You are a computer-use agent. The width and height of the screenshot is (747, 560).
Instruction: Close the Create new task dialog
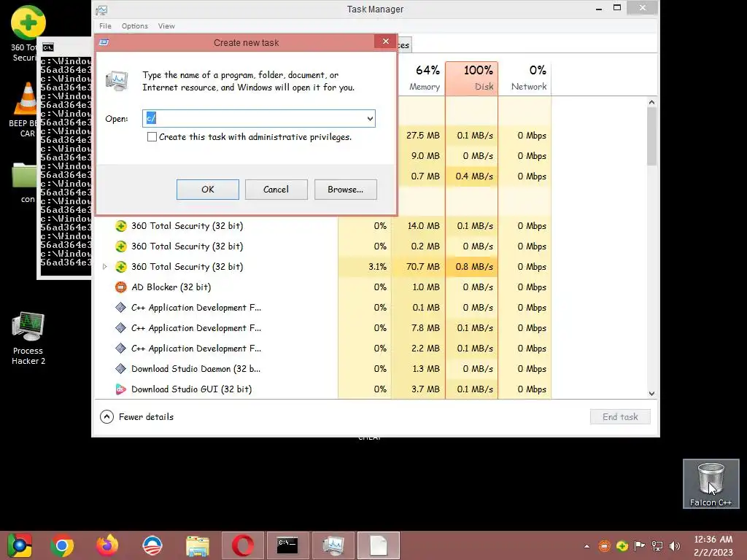tap(385, 42)
